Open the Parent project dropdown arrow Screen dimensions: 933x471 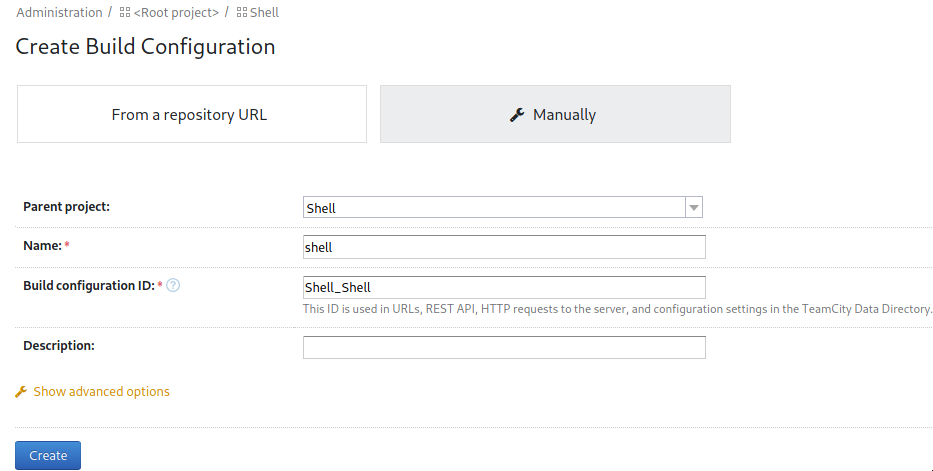pos(694,208)
